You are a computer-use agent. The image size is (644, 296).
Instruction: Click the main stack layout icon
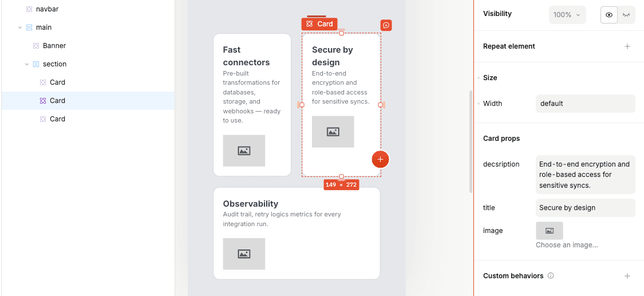[x=29, y=27]
